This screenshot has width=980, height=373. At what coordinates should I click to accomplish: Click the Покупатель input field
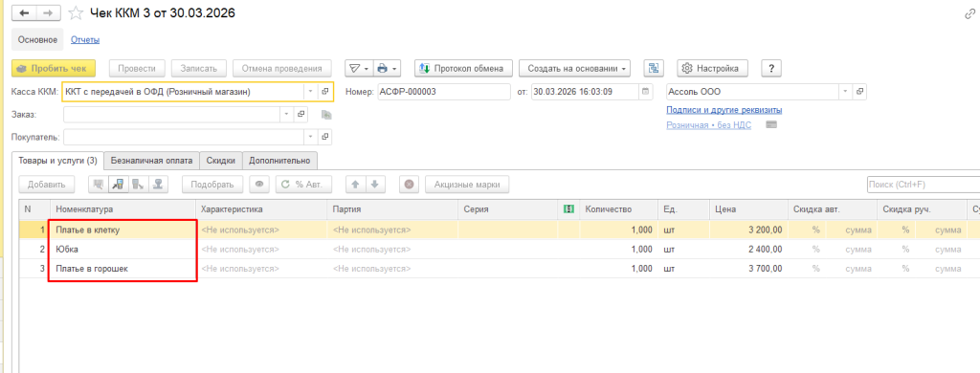185,137
